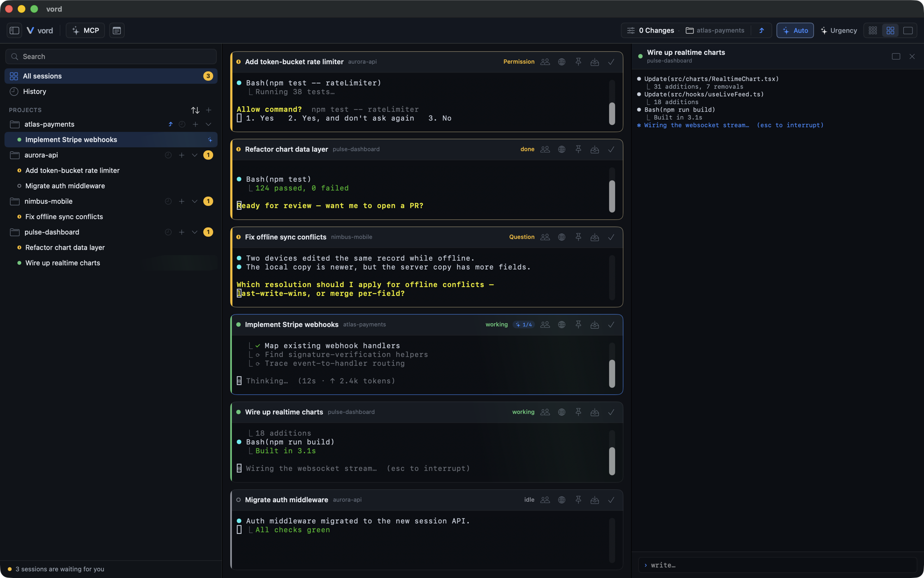Open aurora-api history clock icon

pyautogui.click(x=168, y=155)
